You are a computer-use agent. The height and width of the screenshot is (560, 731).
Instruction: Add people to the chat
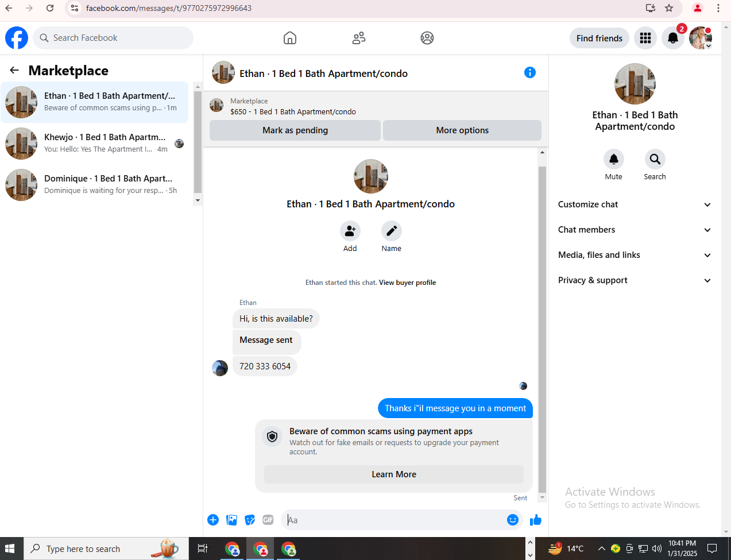click(350, 231)
